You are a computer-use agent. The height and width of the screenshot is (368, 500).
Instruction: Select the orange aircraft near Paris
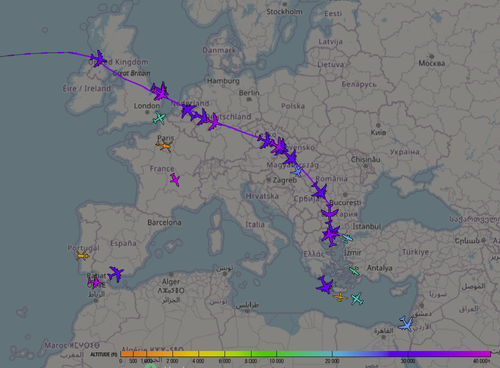[x=164, y=146]
